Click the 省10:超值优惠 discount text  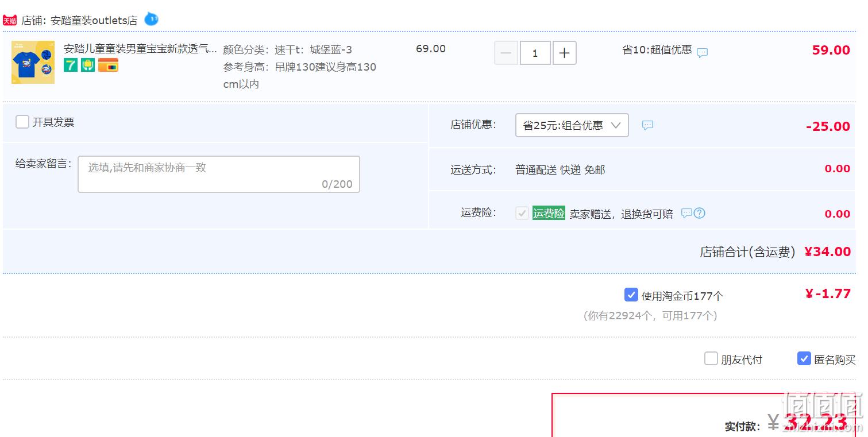[657, 50]
